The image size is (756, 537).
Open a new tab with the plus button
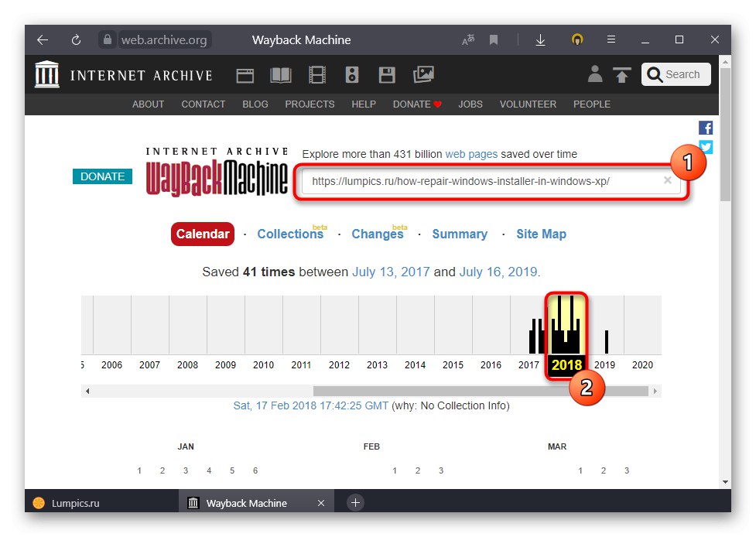(x=355, y=503)
